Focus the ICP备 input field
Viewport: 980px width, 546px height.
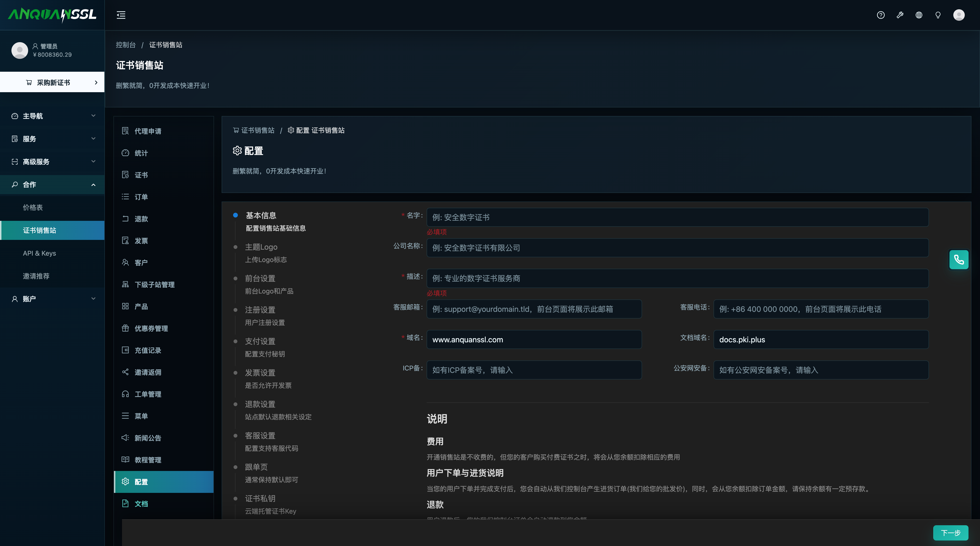(534, 370)
